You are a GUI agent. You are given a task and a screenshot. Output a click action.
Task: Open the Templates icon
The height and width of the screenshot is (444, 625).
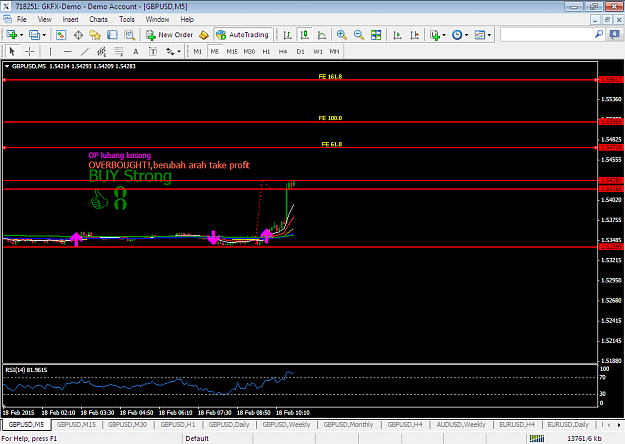click(480, 35)
